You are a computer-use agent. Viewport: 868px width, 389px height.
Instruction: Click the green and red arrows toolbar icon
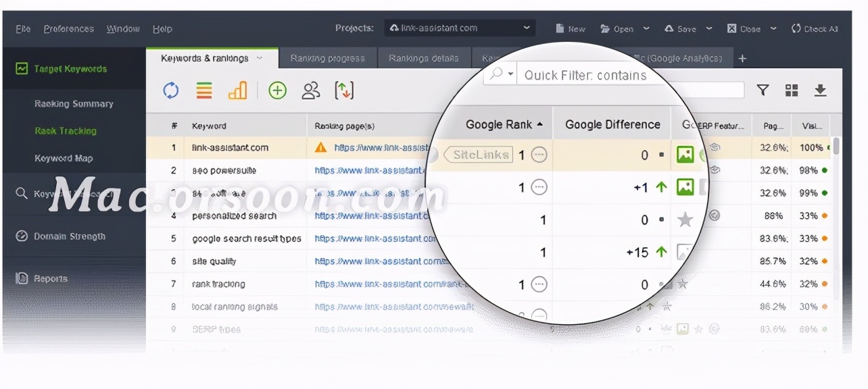coord(344,90)
